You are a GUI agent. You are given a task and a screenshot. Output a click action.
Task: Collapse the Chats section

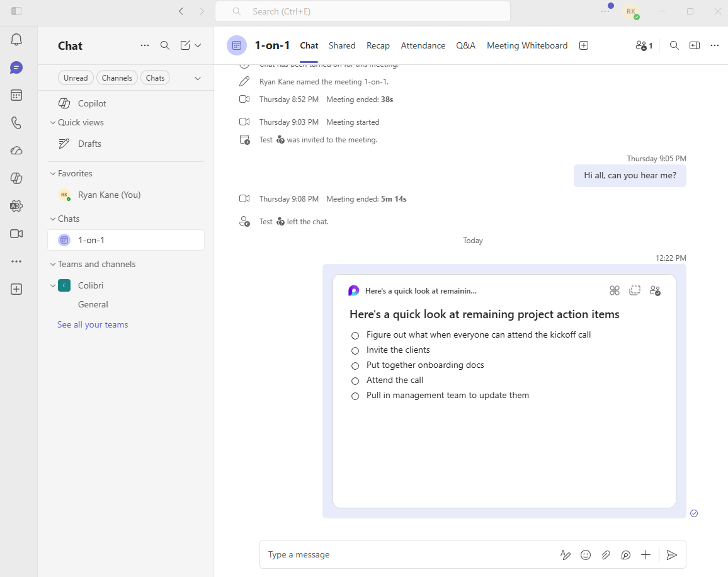pos(53,219)
